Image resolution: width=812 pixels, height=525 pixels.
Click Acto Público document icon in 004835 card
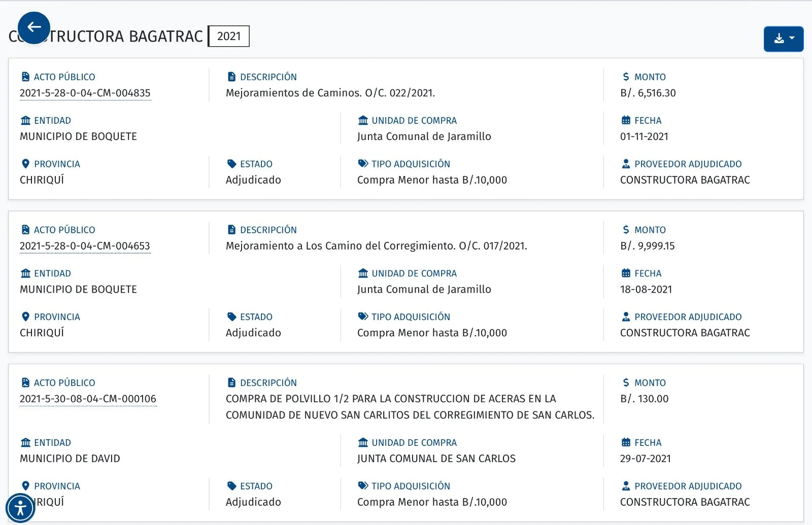click(25, 77)
